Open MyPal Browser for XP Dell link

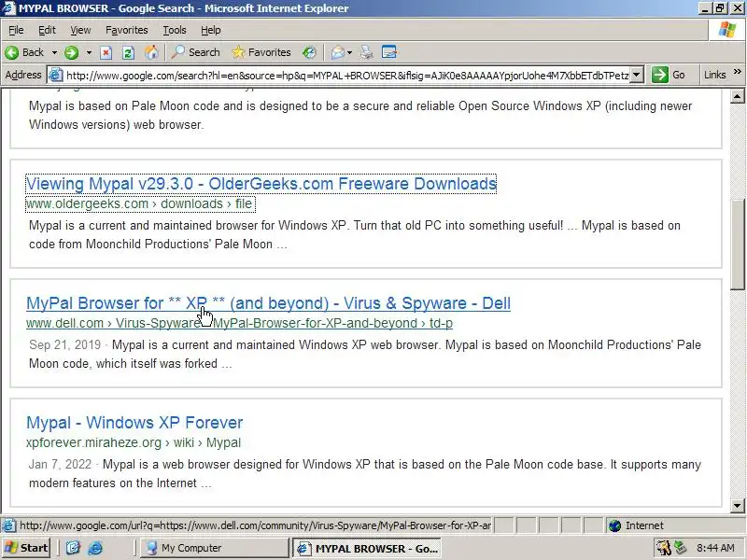tap(268, 303)
